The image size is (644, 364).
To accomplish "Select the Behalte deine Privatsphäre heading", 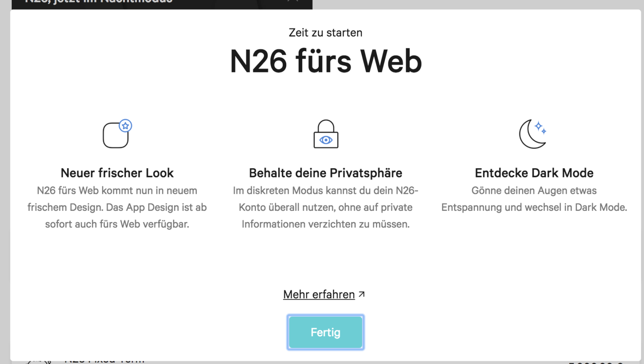I will pyautogui.click(x=325, y=173).
